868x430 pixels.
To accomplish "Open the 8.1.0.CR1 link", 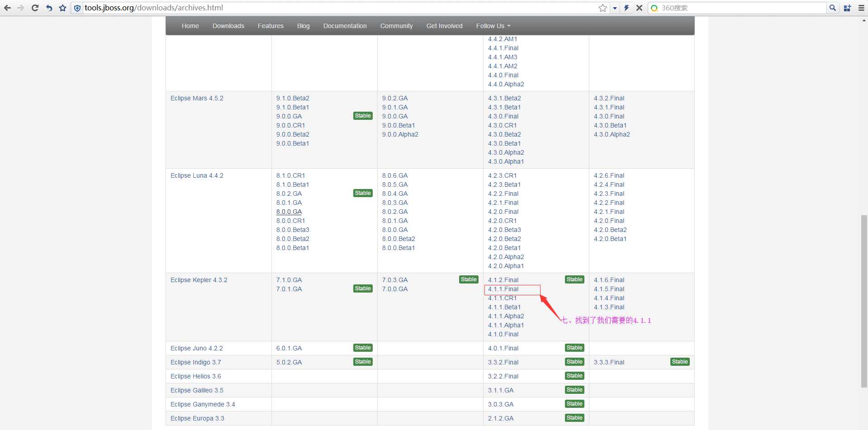I will 290,175.
